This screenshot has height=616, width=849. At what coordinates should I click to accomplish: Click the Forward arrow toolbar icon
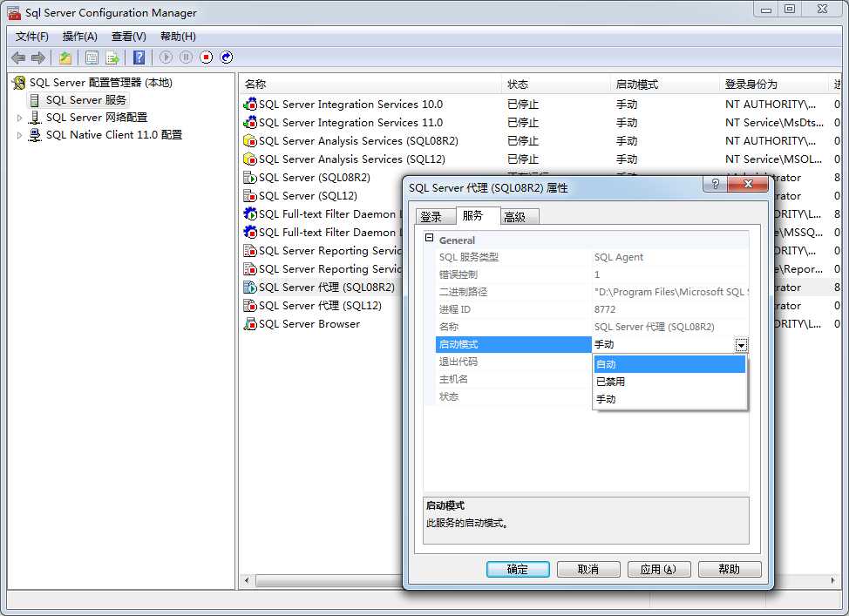point(38,58)
